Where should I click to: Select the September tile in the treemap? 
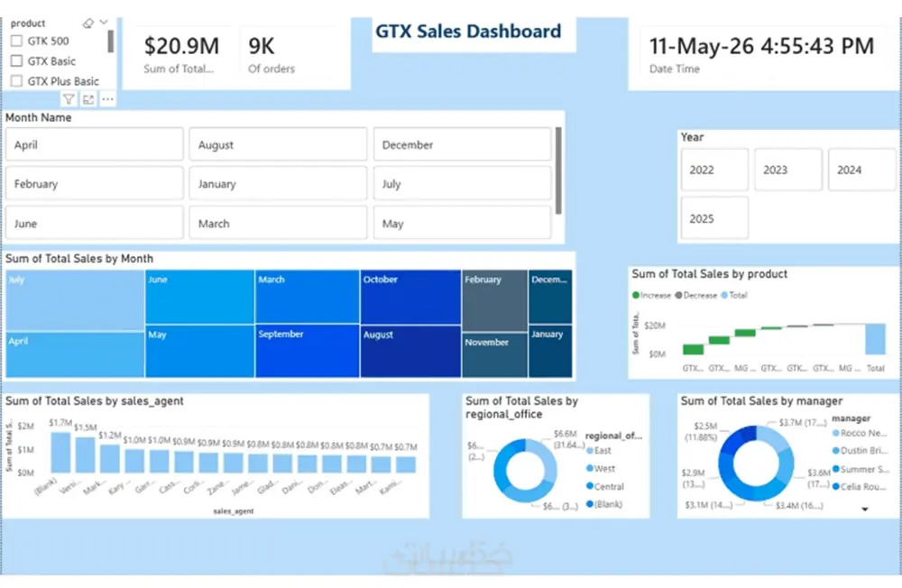[x=308, y=351]
